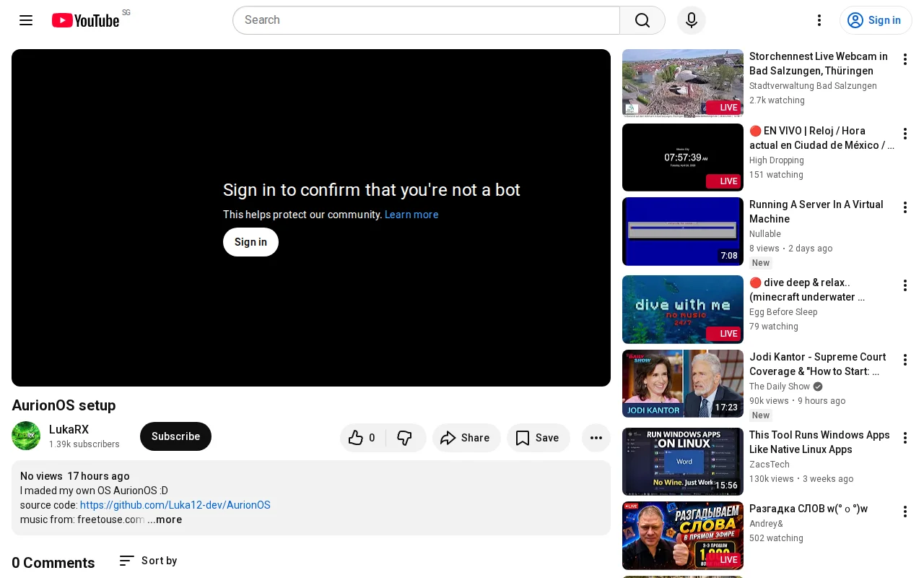Dislike the video with thumbs-down

[406, 438]
